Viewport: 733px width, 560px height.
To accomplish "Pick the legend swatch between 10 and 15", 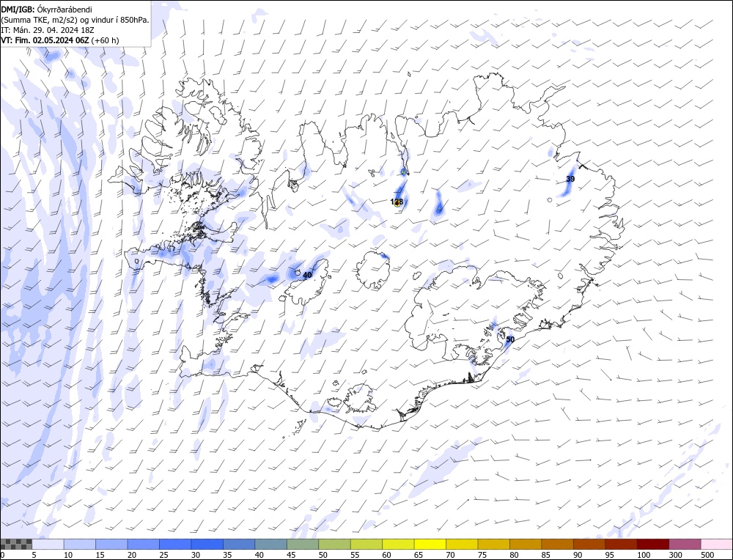I will coord(80,544).
